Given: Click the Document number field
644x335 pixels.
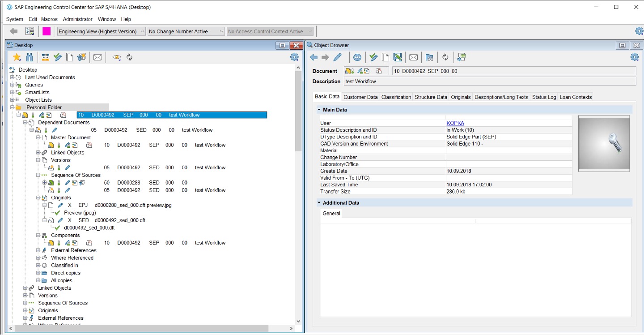Looking at the screenshot, I should point(514,71).
